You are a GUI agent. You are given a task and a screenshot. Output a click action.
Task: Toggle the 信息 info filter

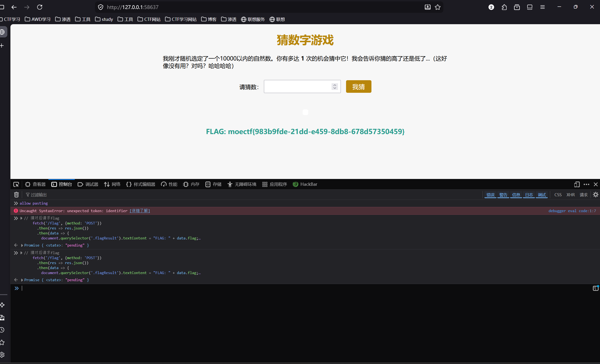(x=516, y=195)
